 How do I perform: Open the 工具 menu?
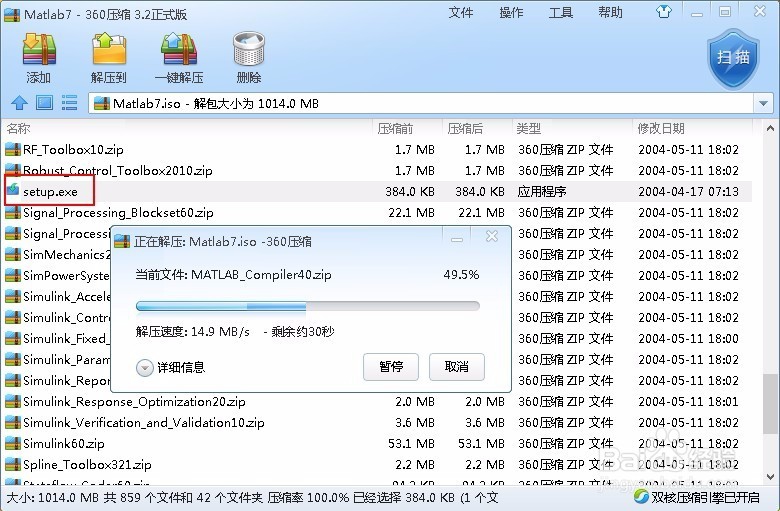coord(561,12)
